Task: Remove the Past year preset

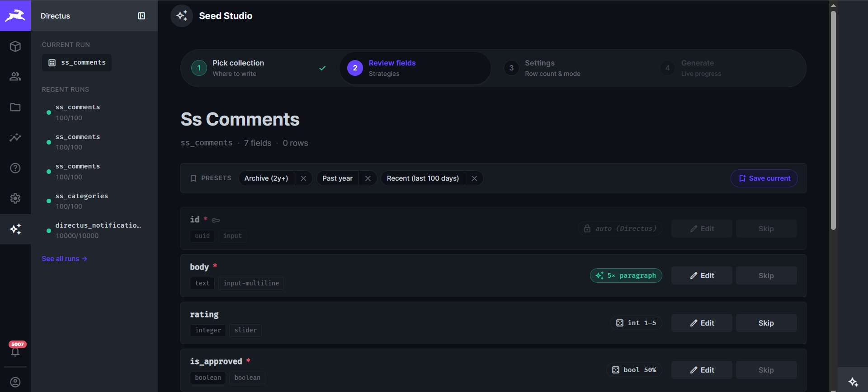Action: (368, 178)
